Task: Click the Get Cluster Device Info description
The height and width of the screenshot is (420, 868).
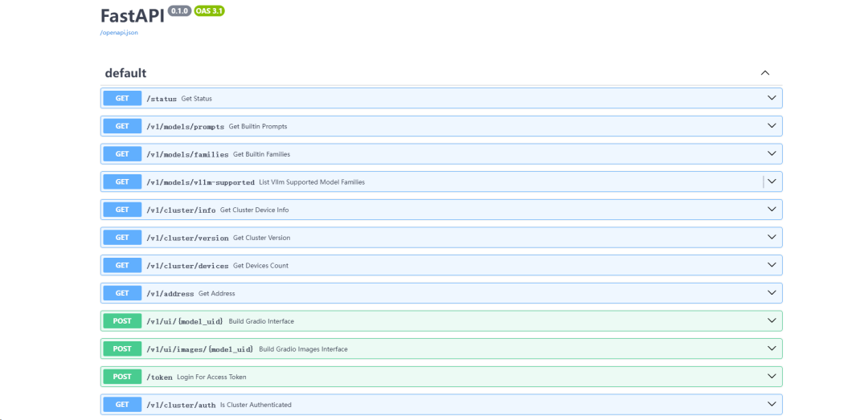Action: [x=254, y=210]
